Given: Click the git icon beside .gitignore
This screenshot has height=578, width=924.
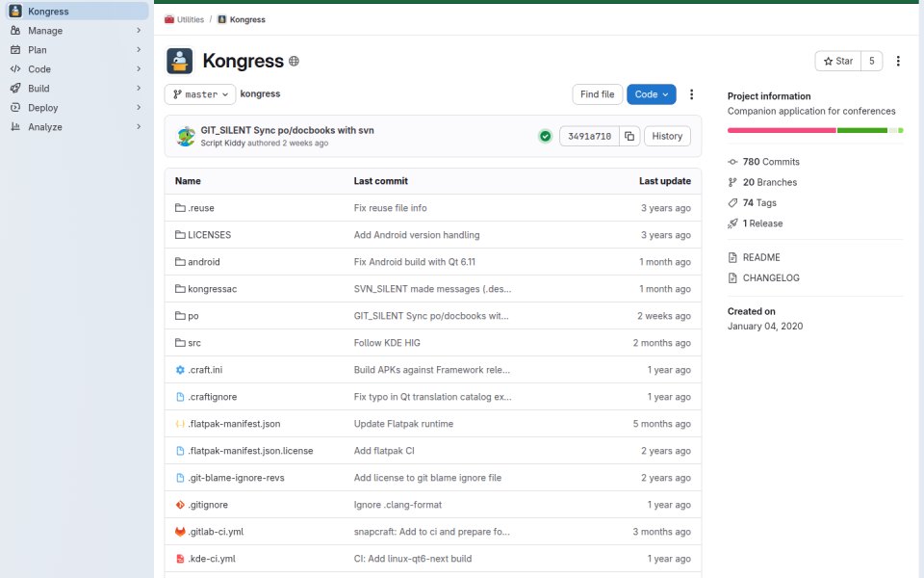Looking at the screenshot, I should [180, 505].
